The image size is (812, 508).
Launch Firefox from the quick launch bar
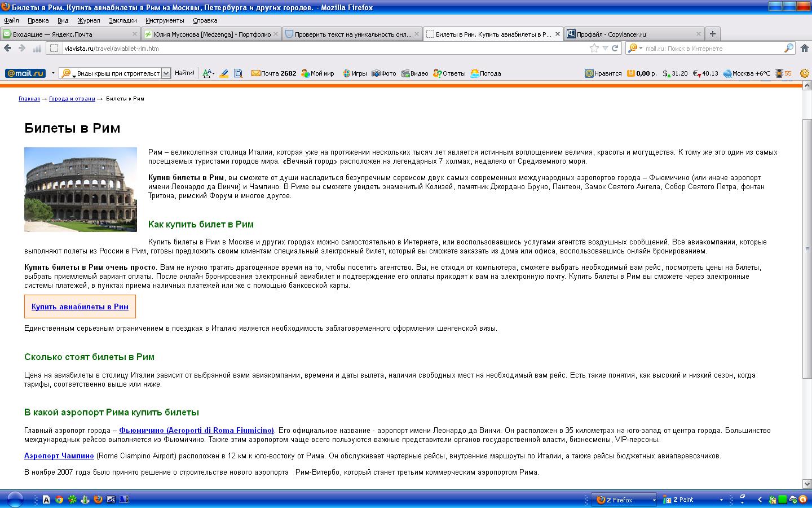pos(98,500)
